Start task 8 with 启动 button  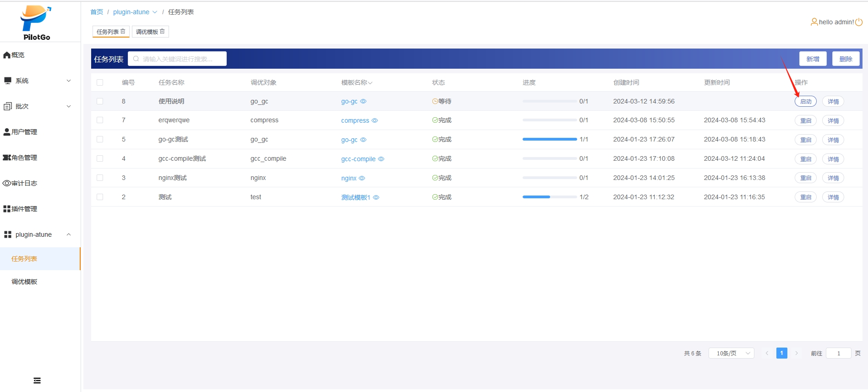[805, 102]
